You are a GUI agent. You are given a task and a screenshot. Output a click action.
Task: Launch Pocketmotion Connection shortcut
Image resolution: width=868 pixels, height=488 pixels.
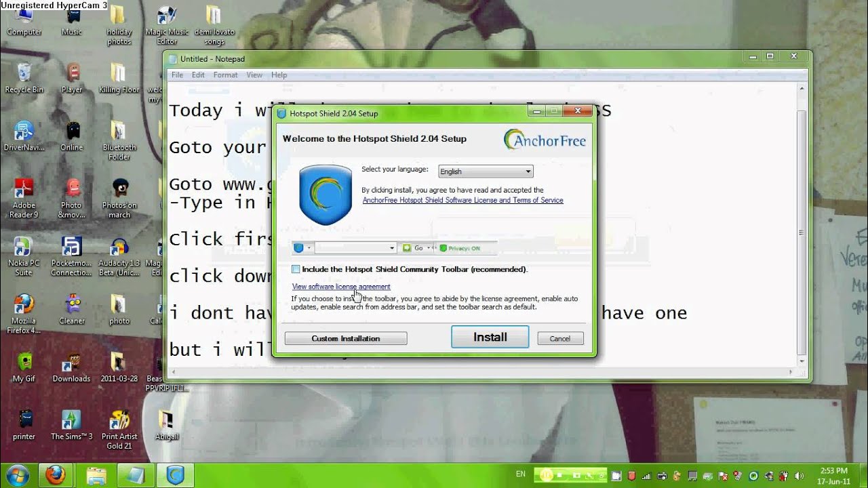click(x=71, y=256)
